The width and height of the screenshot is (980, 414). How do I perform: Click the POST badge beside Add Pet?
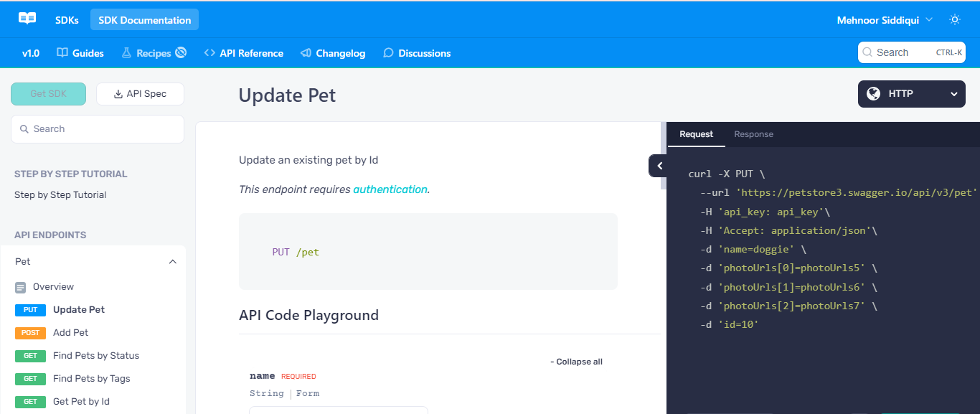[x=30, y=333]
